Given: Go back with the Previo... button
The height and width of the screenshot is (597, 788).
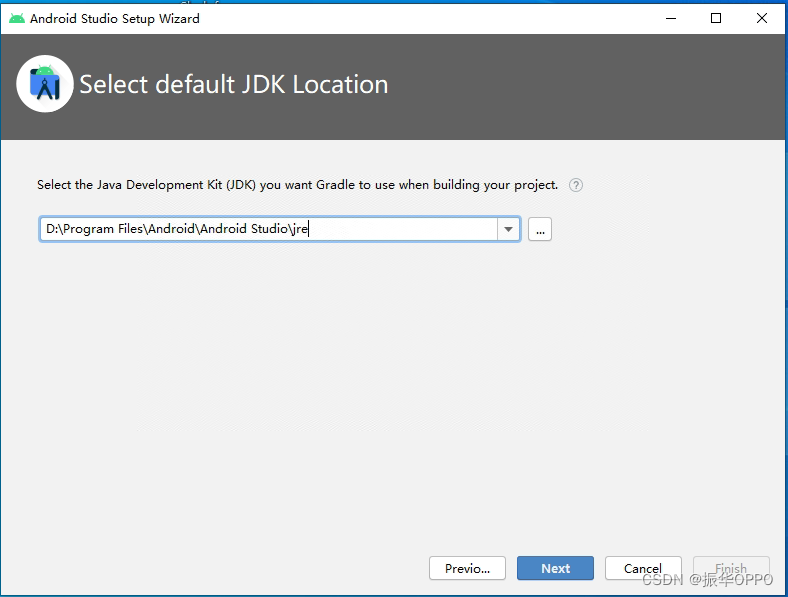Looking at the screenshot, I should [x=467, y=568].
